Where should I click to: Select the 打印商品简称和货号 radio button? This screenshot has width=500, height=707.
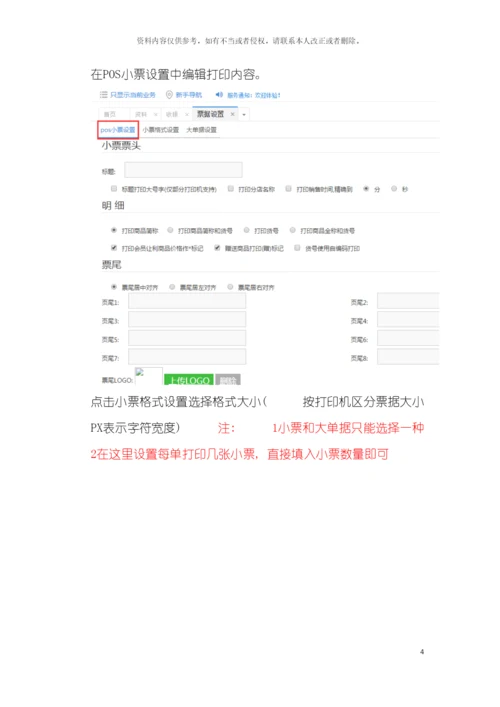(170, 230)
